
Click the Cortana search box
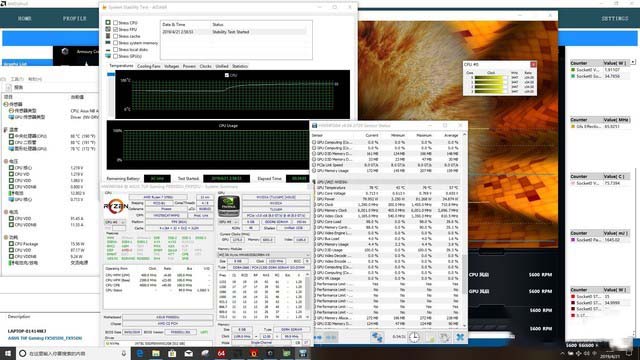click(x=72, y=353)
